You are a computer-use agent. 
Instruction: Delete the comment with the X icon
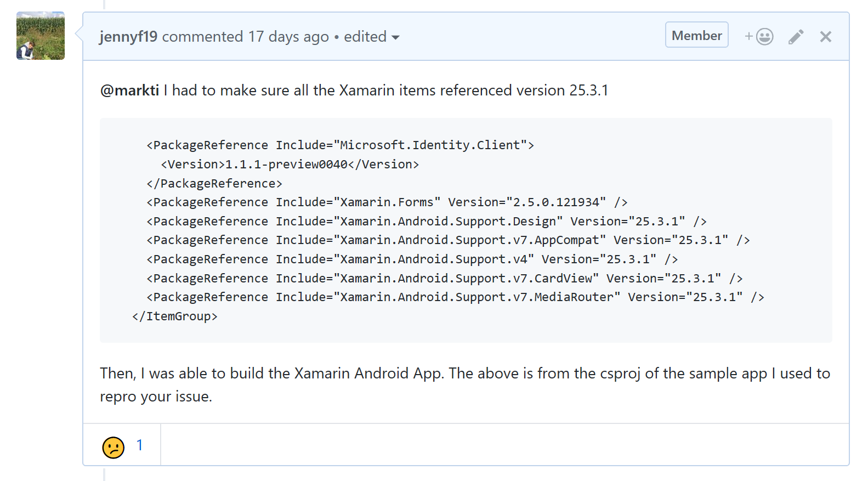826,37
